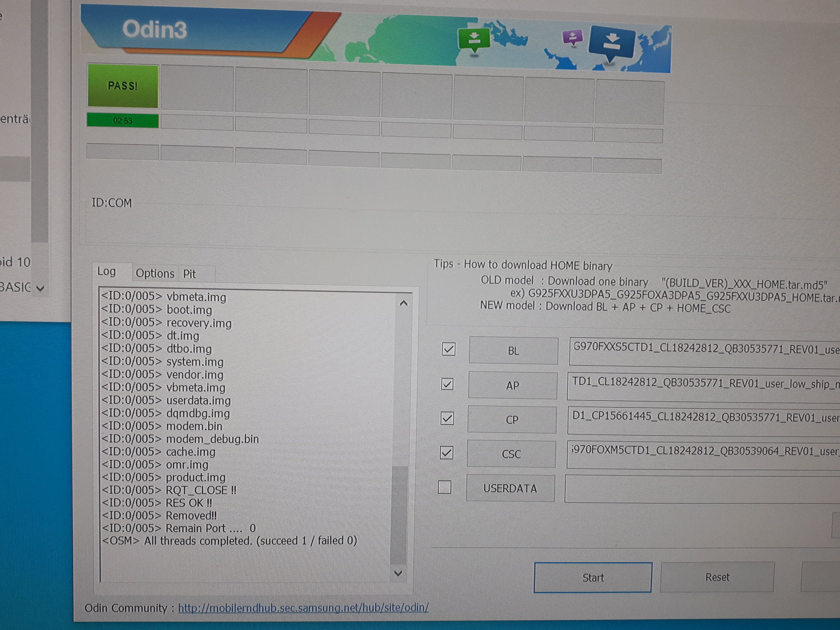Uncheck the BL checkbox
840x630 pixels.
click(448, 349)
